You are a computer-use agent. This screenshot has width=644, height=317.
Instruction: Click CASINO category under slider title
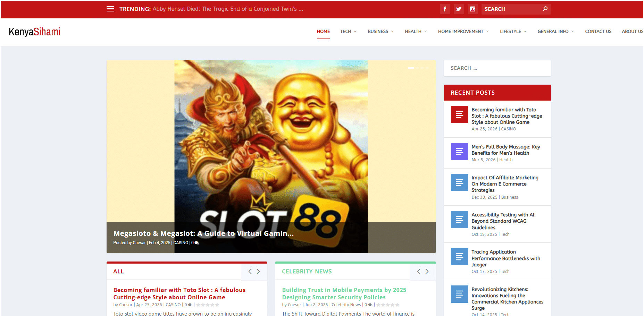pos(181,243)
